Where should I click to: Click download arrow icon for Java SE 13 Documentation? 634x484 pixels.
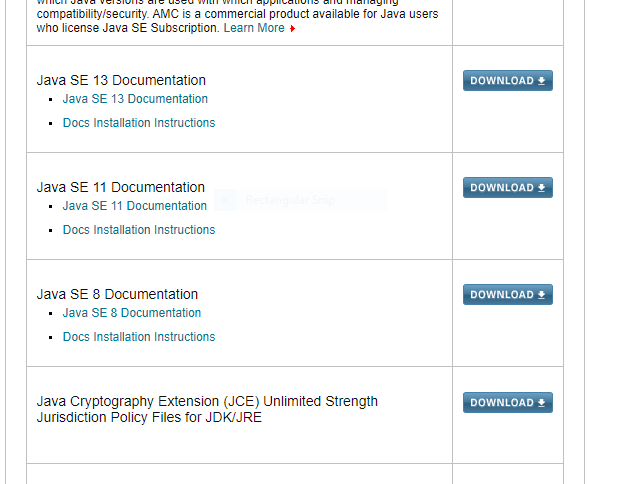(542, 81)
